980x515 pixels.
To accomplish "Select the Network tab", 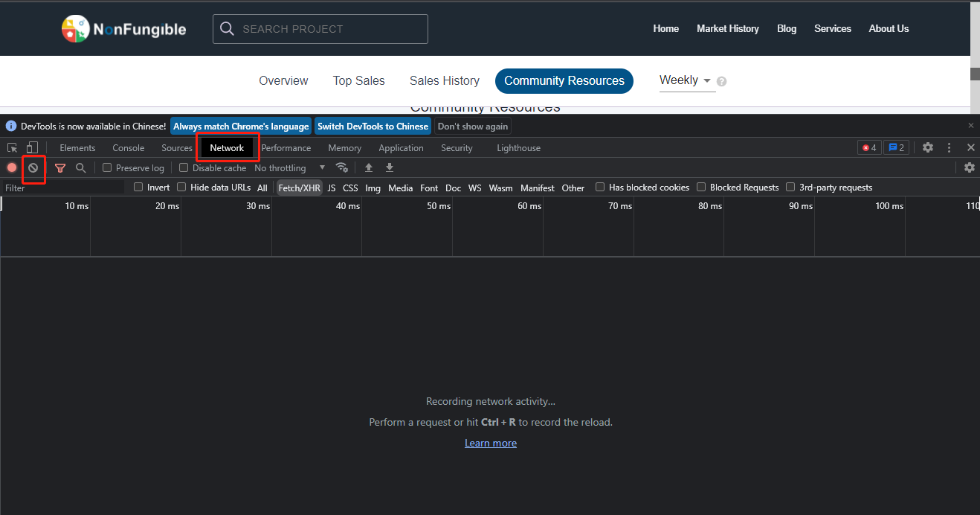I will pyautogui.click(x=227, y=148).
